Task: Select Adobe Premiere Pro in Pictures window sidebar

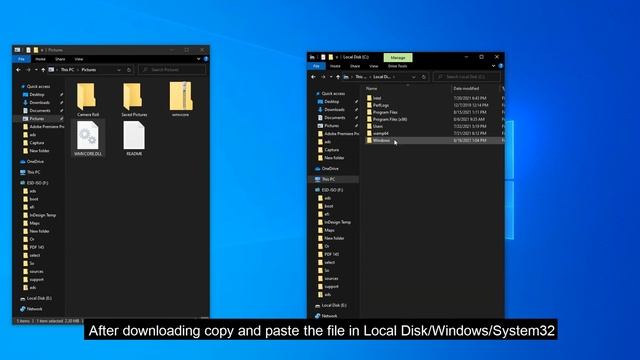Action: click(44, 127)
